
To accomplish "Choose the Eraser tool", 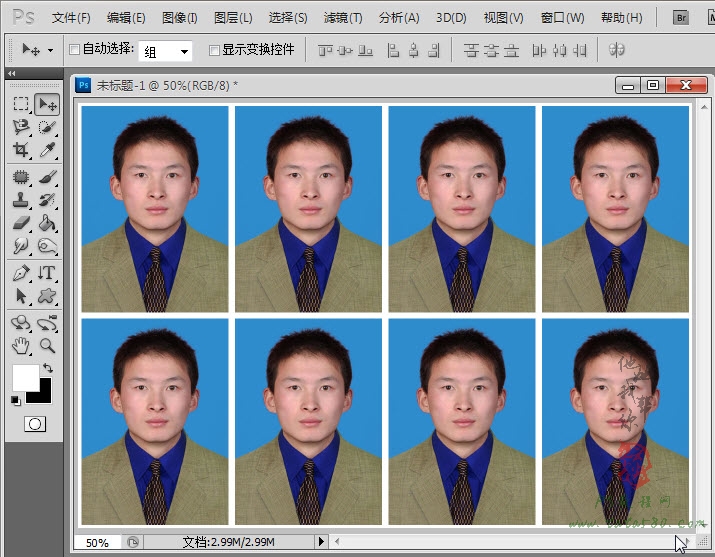I will [21, 223].
